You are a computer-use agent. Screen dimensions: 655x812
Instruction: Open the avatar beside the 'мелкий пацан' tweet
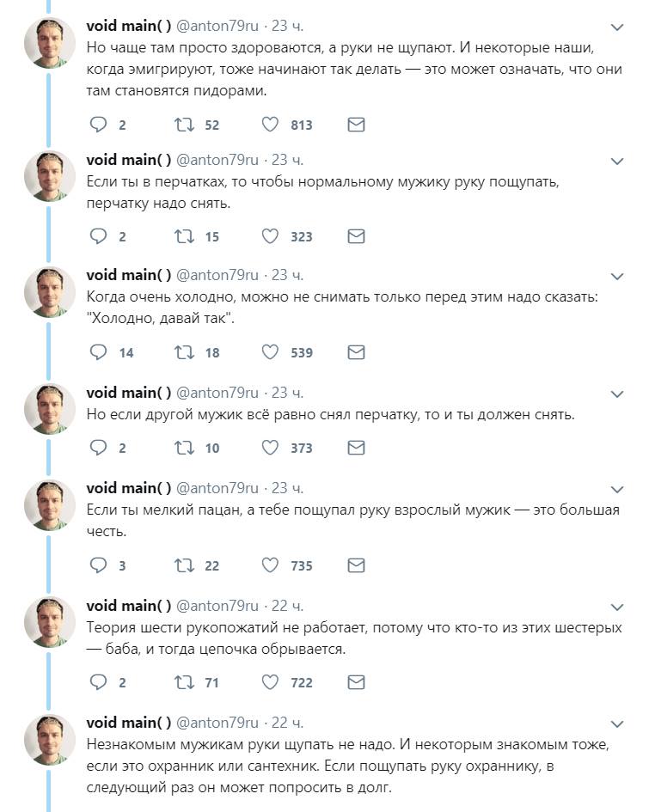coord(50,505)
